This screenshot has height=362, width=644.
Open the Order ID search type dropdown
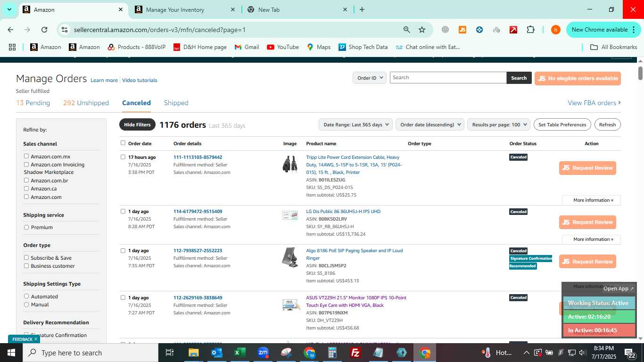(370, 78)
